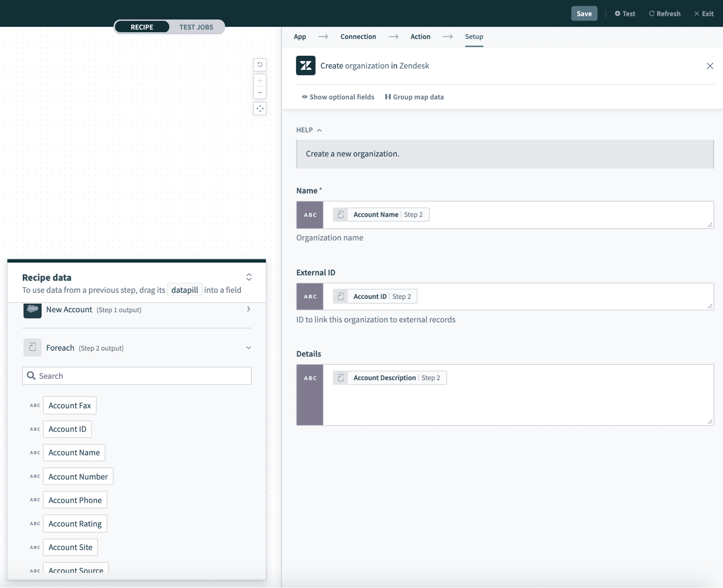Click the App step icon in breadcrumb
The width and height of the screenshot is (723, 588).
point(300,37)
